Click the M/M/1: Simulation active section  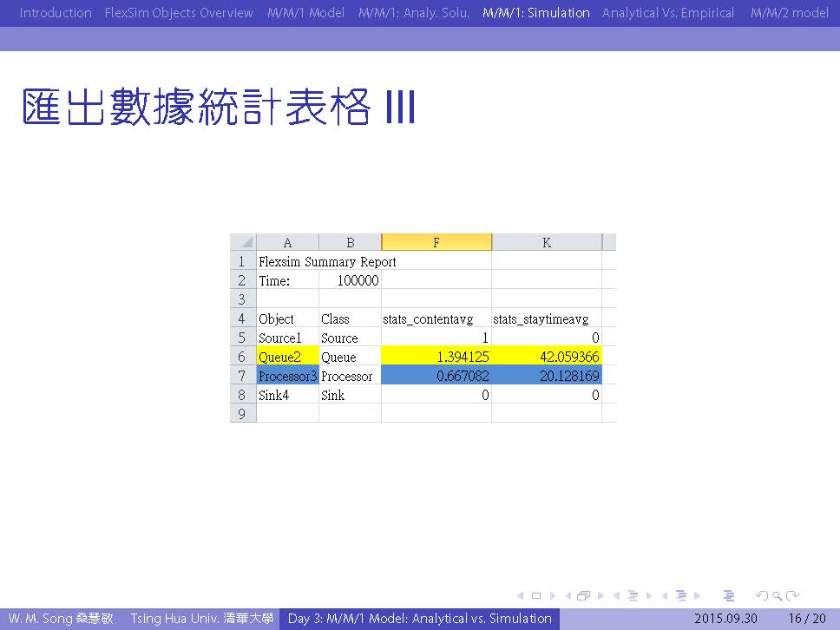pyautogui.click(x=535, y=13)
